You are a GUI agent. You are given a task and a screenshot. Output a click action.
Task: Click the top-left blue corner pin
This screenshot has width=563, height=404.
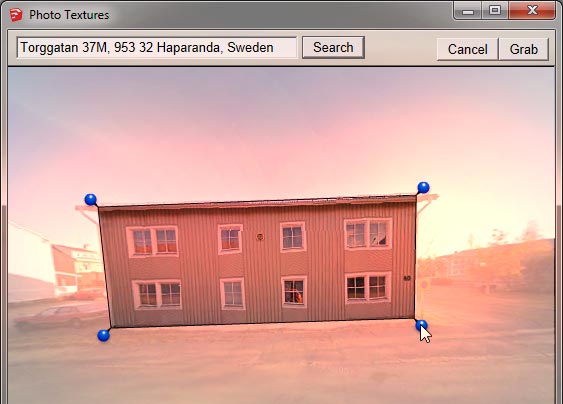[90, 199]
